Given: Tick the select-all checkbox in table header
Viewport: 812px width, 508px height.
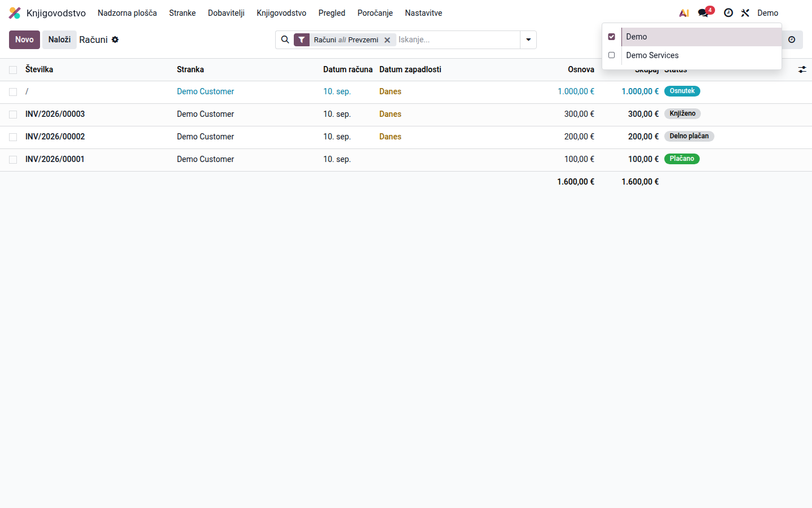Looking at the screenshot, I should point(13,70).
